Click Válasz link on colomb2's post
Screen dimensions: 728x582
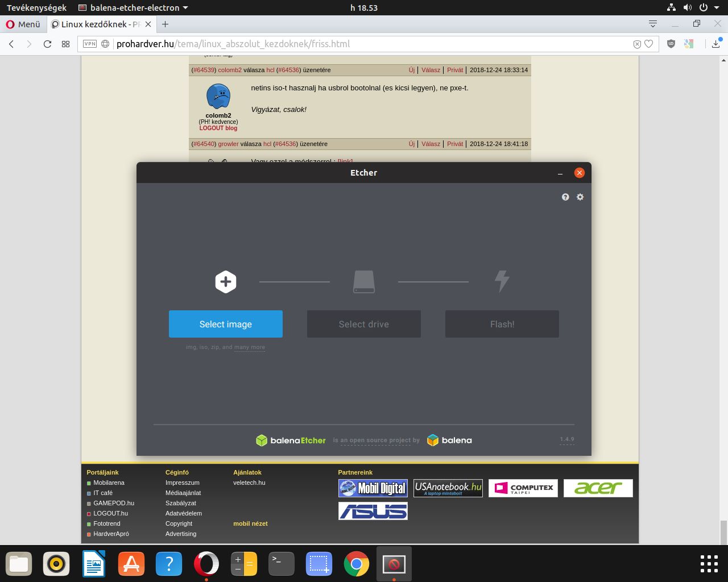pyautogui.click(x=431, y=70)
